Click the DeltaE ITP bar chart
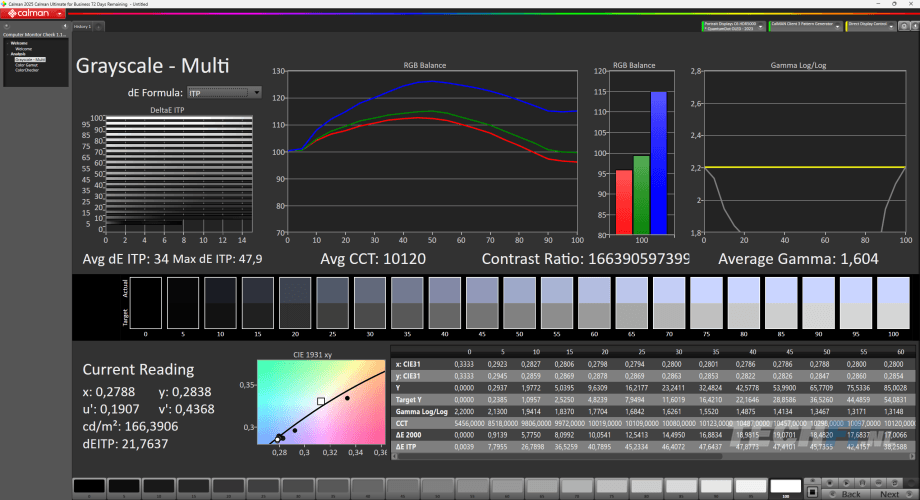This screenshot has height=500, width=920. [x=179, y=174]
